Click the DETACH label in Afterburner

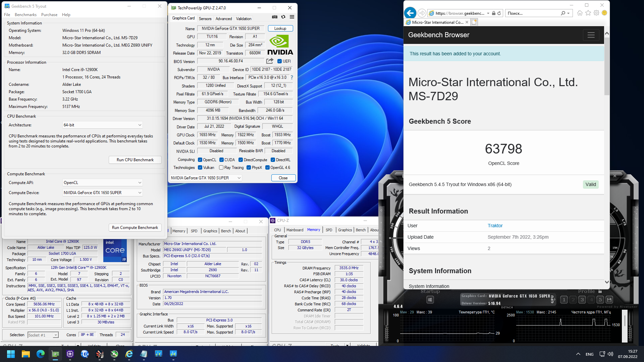507,307
